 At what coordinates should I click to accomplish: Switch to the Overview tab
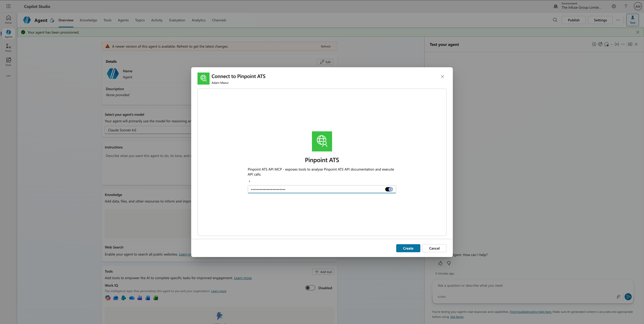tap(66, 20)
